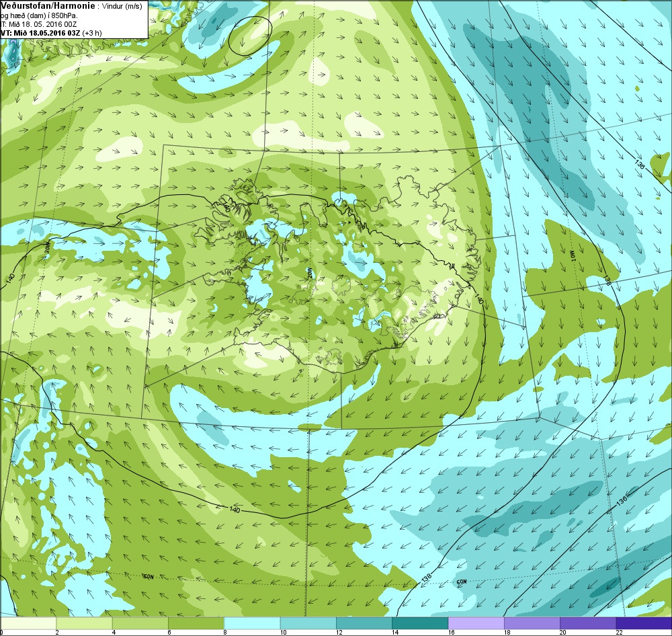The height and width of the screenshot is (636, 672).
Task: Click the Vindur (m/s) header label
Action: 122,7
